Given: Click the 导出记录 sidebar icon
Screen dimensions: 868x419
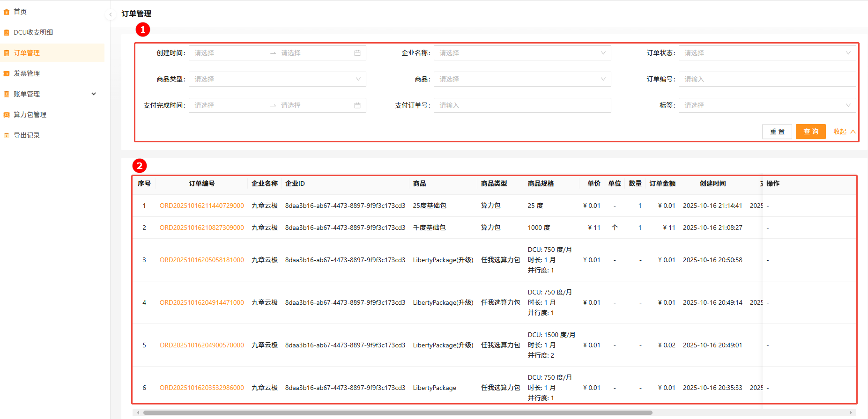Looking at the screenshot, I should 7,135.
